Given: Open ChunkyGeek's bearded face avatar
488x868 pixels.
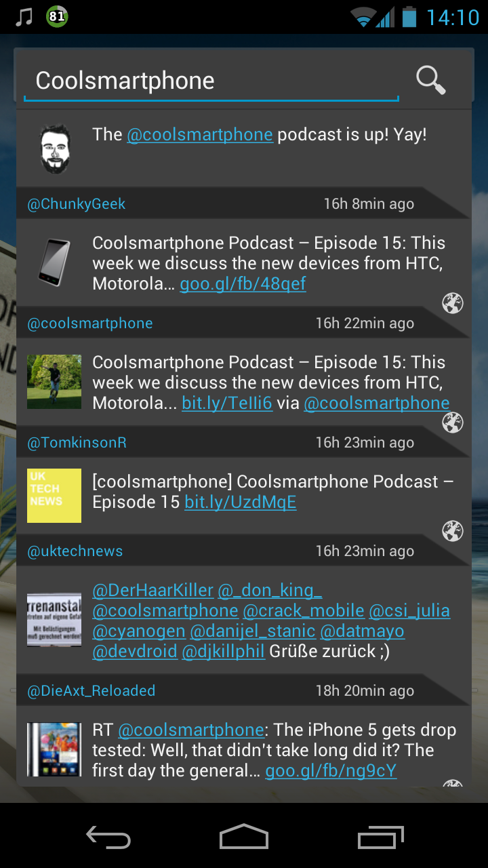Looking at the screenshot, I should point(54,149).
